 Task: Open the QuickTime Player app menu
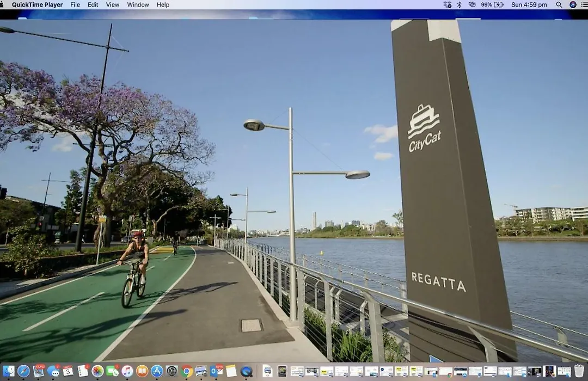pyautogui.click(x=37, y=4)
